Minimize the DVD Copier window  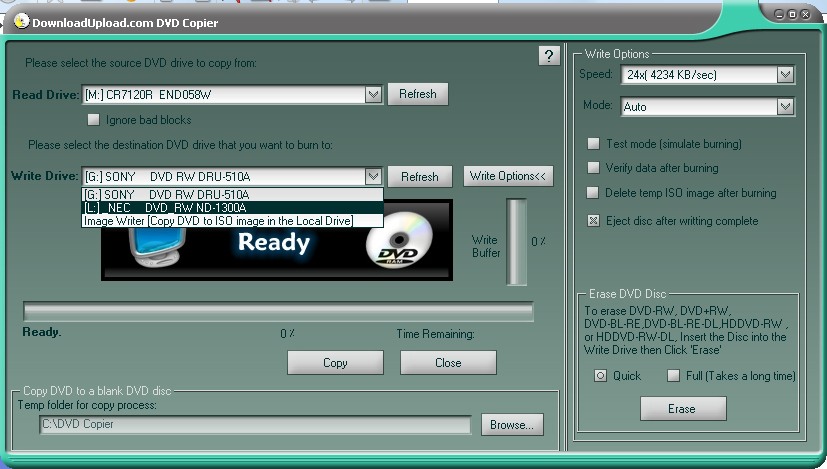(x=780, y=14)
